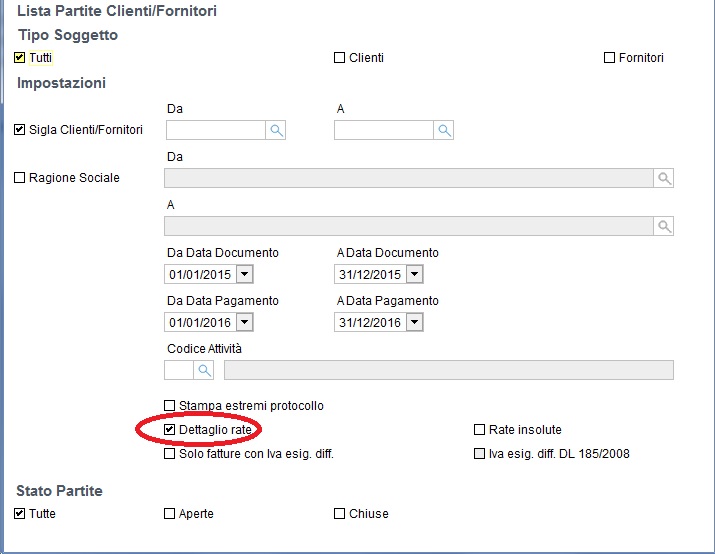Viewport: 715px width, 554px height.
Task: Select the Aperte stato partite checkbox
Action: (169, 513)
